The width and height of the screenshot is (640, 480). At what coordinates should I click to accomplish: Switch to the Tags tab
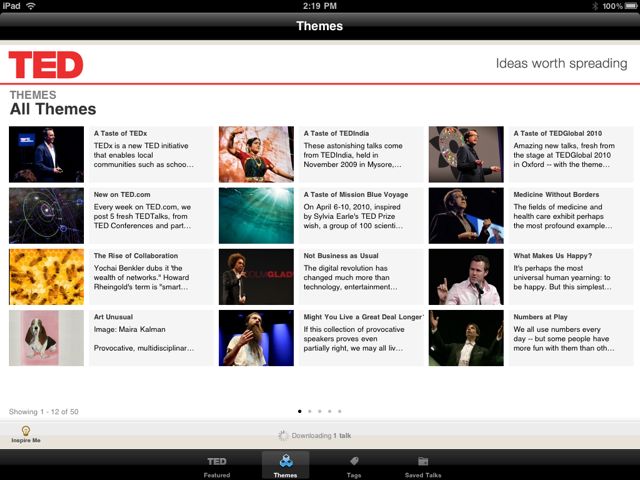coord(354,466)
